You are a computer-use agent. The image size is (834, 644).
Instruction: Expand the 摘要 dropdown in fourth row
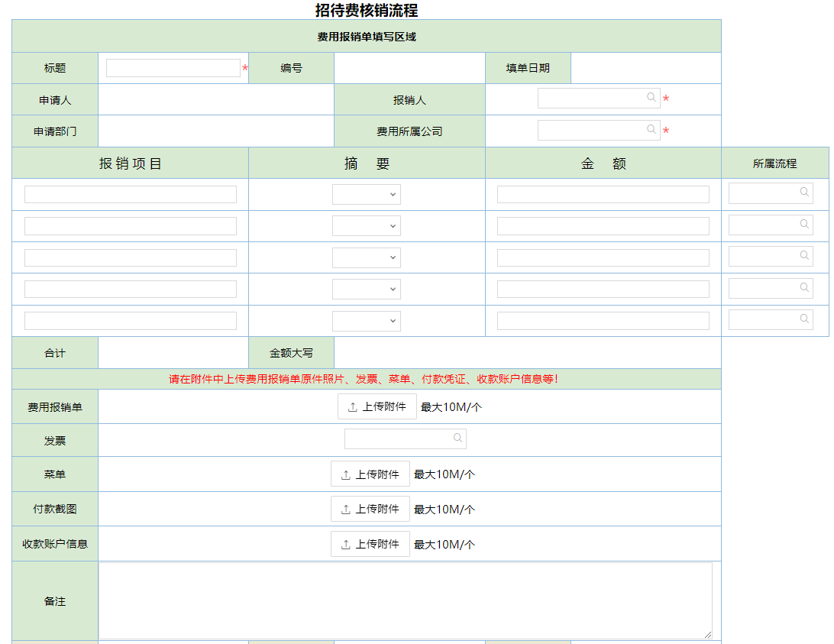pos(367,289)
